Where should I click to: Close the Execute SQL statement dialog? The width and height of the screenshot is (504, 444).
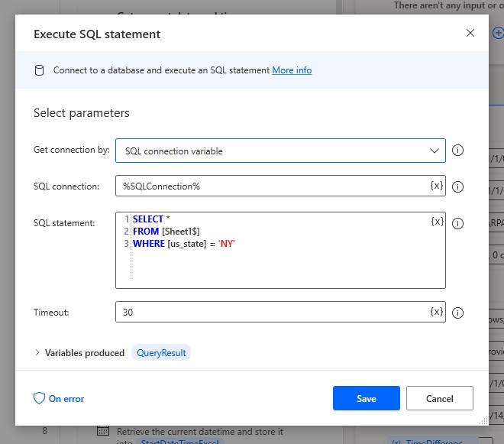(x=470, y=33)
